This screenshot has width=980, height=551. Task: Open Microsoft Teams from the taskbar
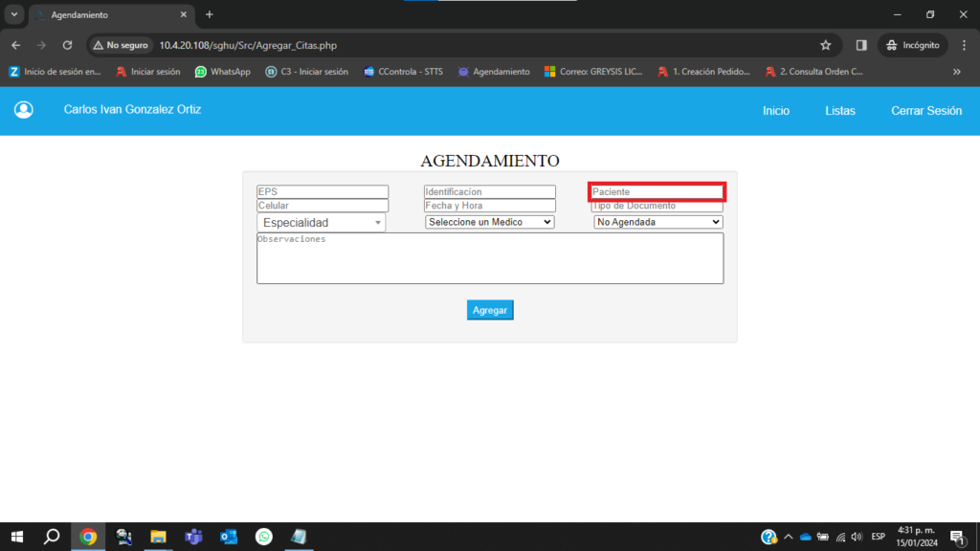pyautogui.click(x=193, y=537)
